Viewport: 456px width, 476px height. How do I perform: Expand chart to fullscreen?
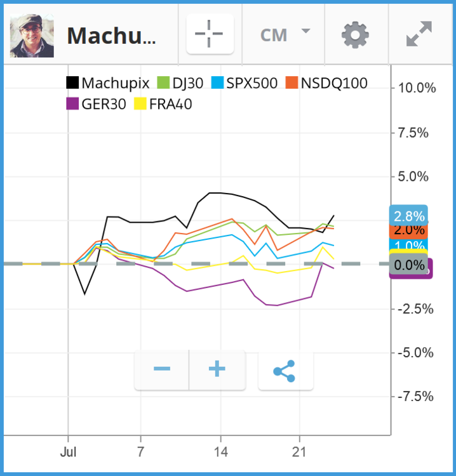pos(419,34)
